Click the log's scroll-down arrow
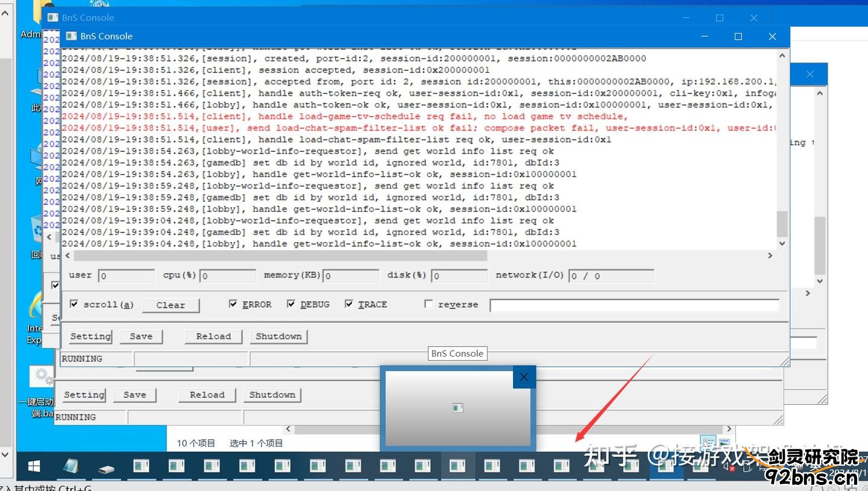The height and width of the screenshot is (491, 868). point(782,243)
